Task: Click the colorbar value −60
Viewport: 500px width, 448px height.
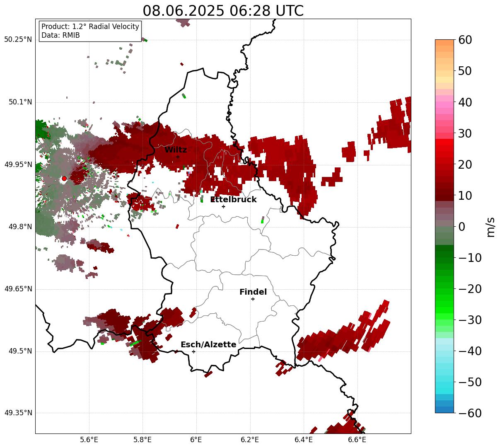Action: click(x=470, y=413)
